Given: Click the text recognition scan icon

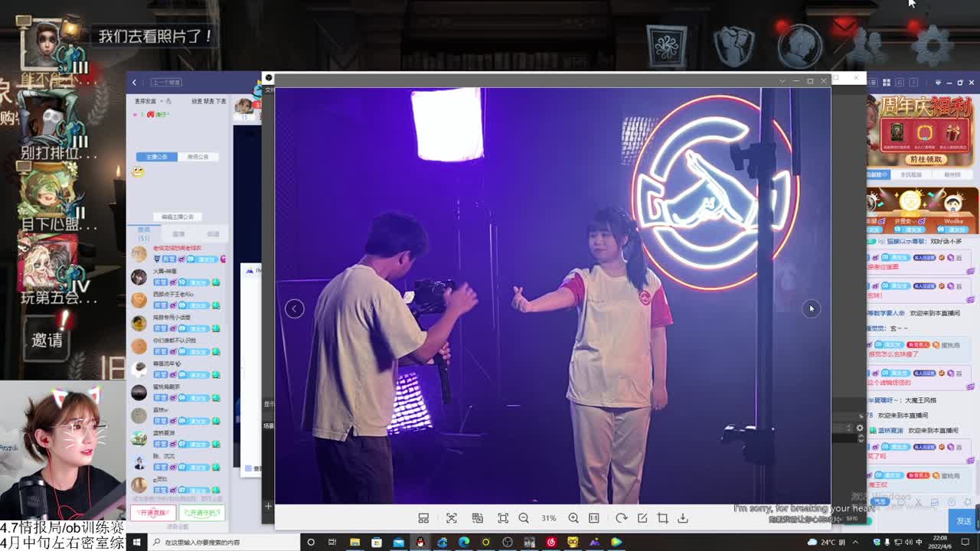Looking at the screenshot, I should point(452,518).
